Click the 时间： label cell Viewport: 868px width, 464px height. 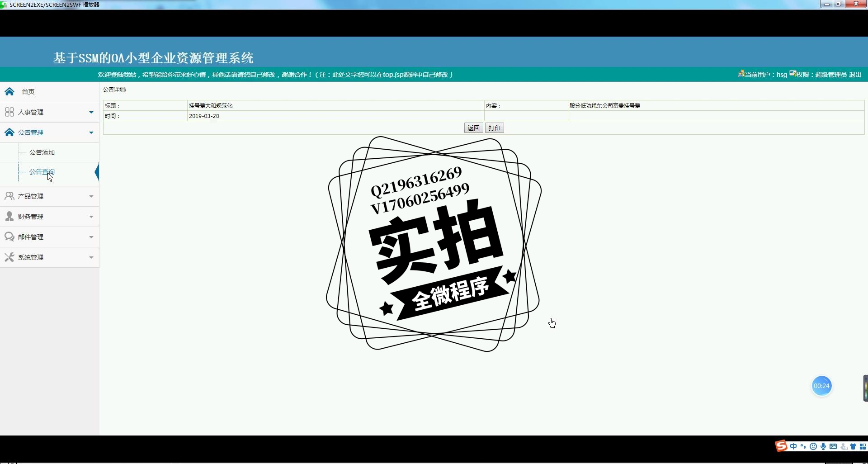pyautogui.click(x=145, y=116)
